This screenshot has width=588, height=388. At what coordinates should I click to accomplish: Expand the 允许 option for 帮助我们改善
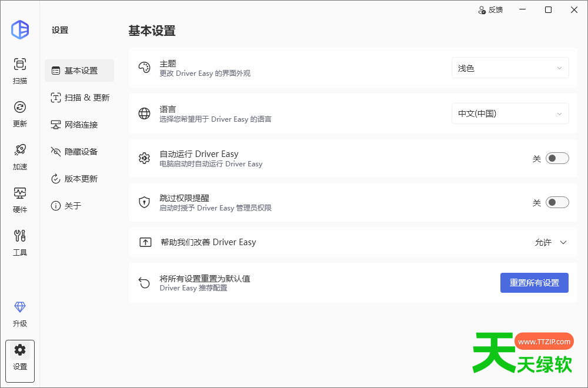550,243
